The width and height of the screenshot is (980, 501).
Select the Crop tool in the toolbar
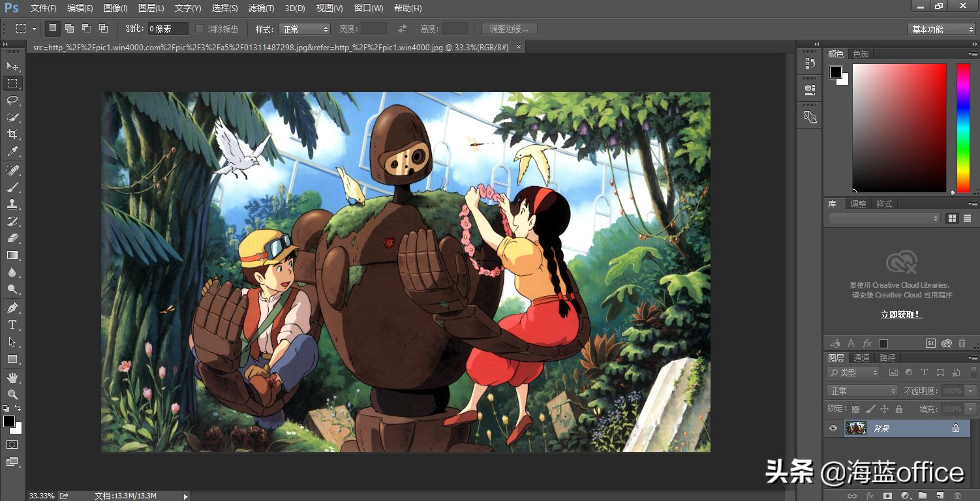coord(12,134)
